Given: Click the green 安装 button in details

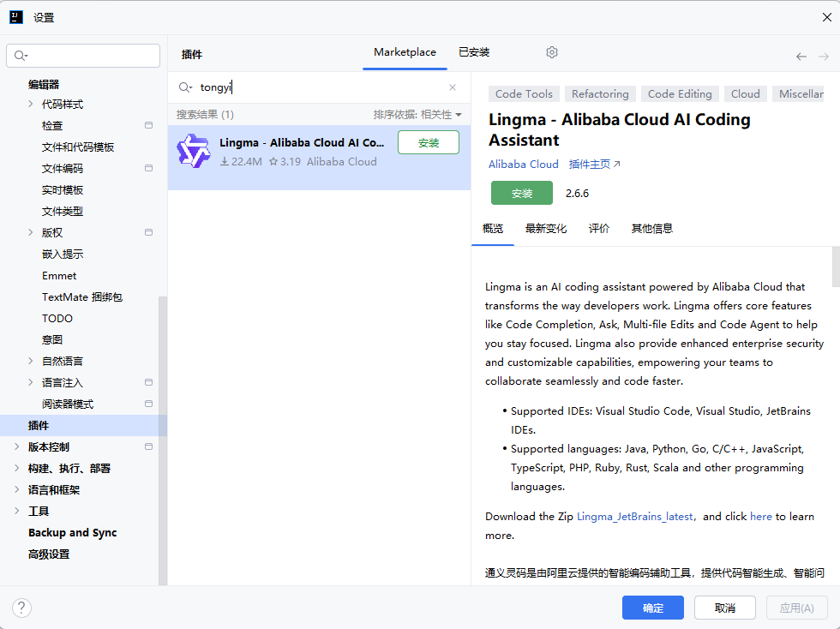Looking at the screenshot, I should [521, 194].
